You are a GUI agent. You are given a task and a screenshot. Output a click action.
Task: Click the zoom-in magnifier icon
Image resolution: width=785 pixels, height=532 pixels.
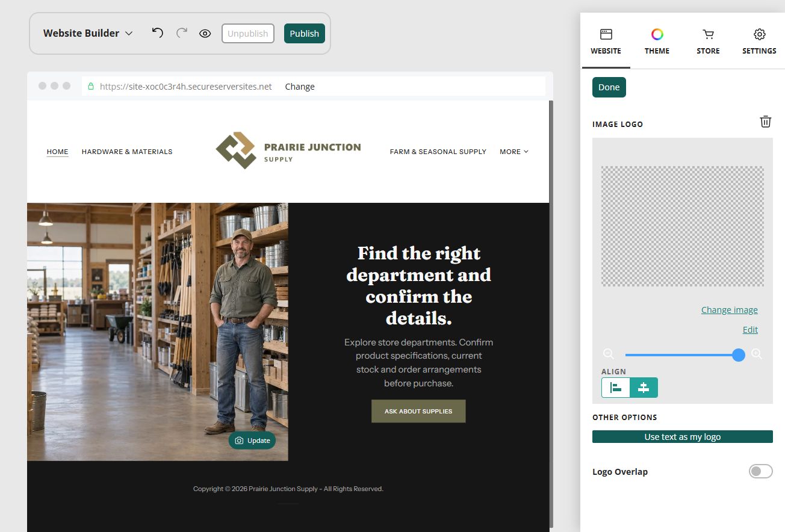click(757, 354)
